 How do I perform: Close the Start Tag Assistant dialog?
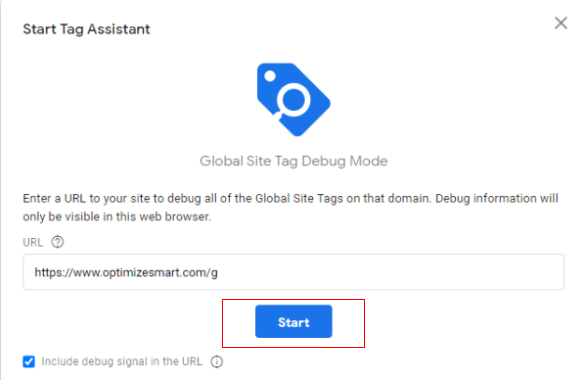[561, 23]
